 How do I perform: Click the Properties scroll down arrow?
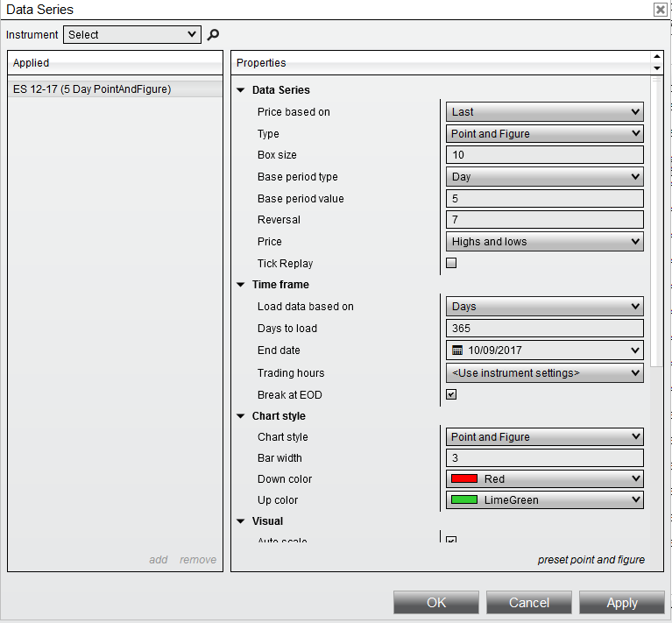tap(656, 68)
